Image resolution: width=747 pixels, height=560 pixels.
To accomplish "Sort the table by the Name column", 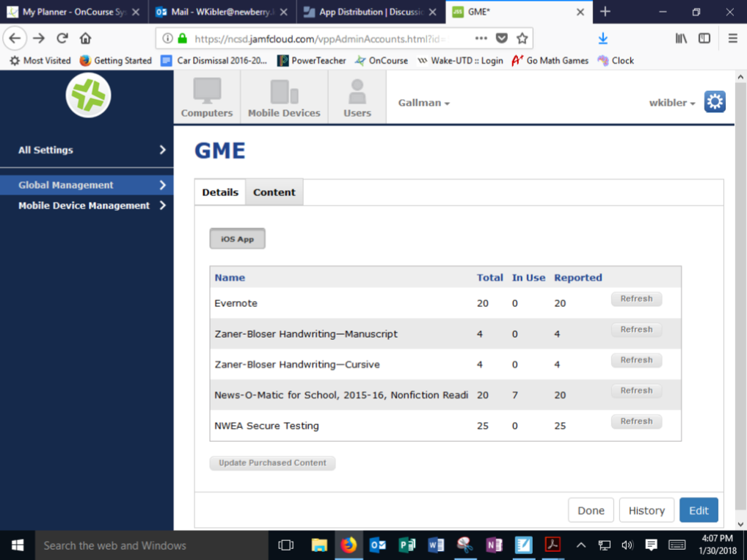I will [x=230, y=277].
